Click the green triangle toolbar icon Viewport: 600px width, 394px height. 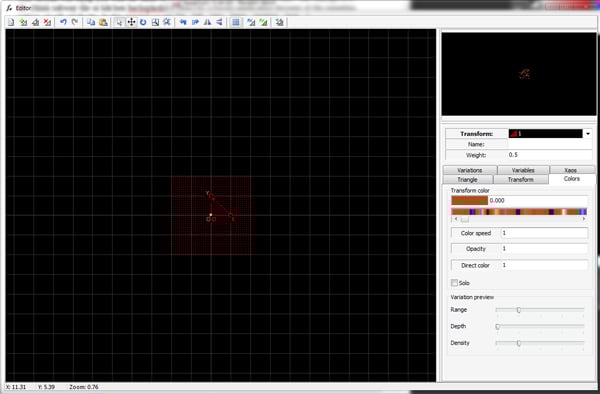coord(263,22)
